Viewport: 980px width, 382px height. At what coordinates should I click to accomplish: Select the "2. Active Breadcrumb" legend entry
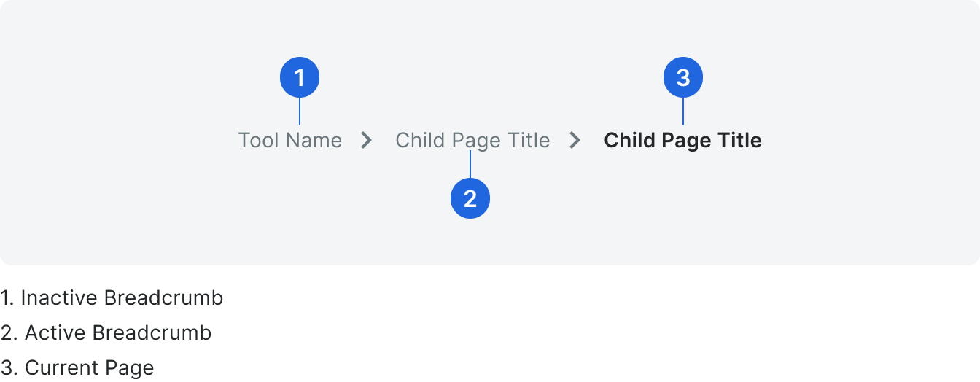[106, 333]
